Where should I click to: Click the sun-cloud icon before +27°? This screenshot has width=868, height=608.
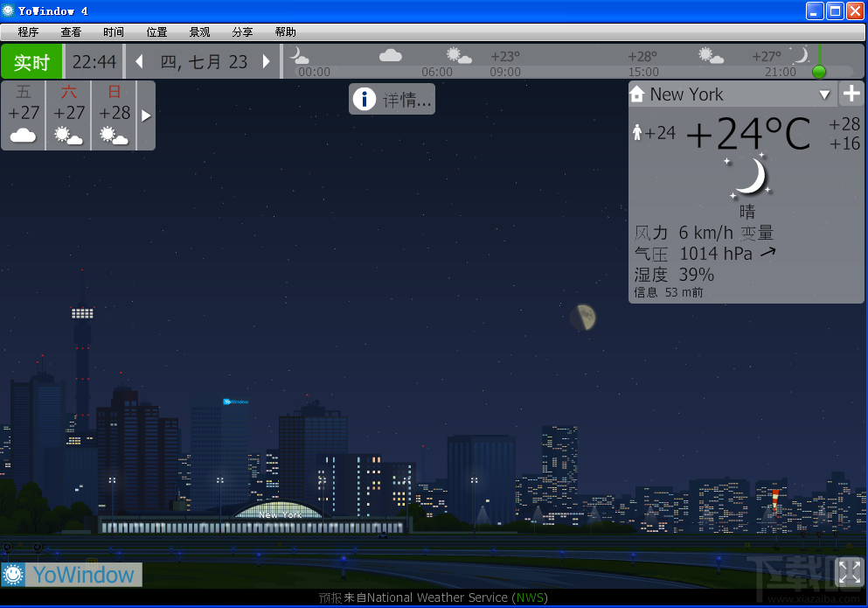(711, 55)
